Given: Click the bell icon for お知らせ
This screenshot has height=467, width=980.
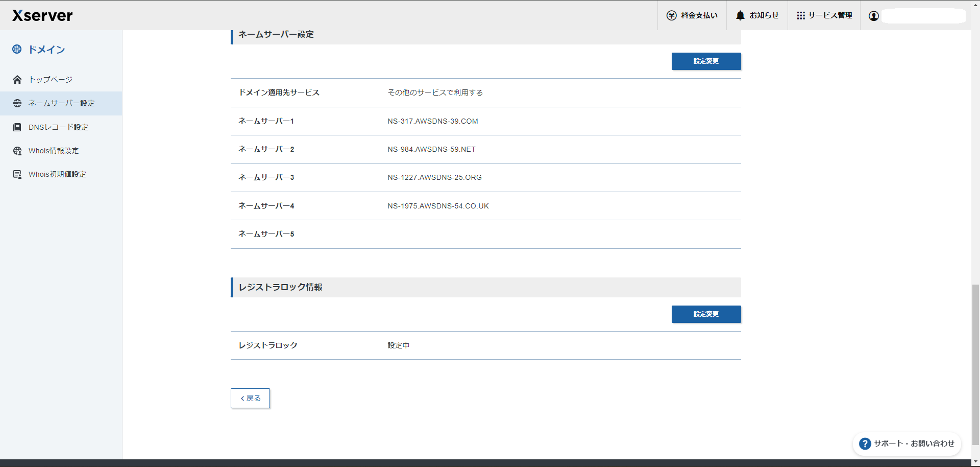Looking at the screenshot, I should [x=740, y=15].
